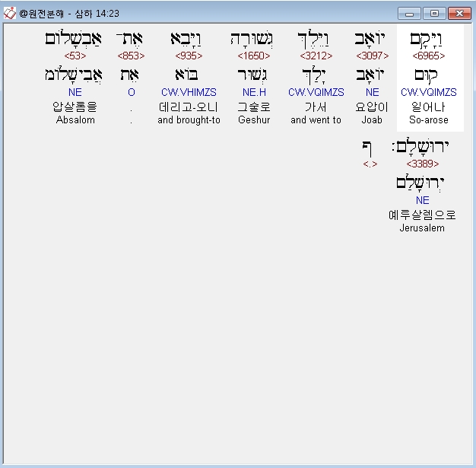Click Korean gloss 가서
The width and height of the screenshot is (476, 468).
pyautogui.click(x=316, y=107)
